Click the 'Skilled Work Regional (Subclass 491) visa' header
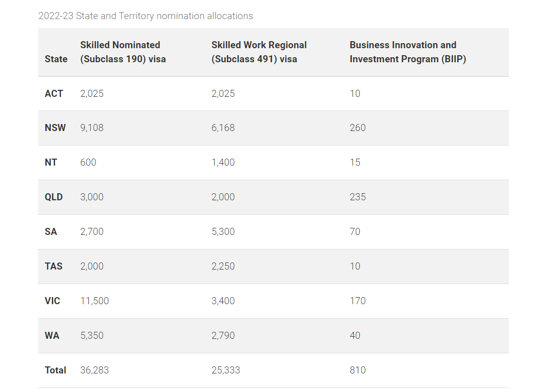The image size is (539, 392). pos(259,52)
